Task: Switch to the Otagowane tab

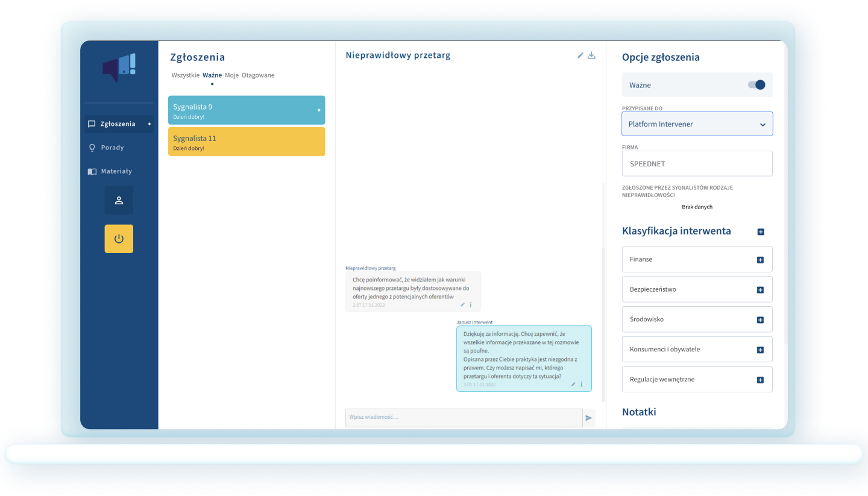Action: [258, 75]
